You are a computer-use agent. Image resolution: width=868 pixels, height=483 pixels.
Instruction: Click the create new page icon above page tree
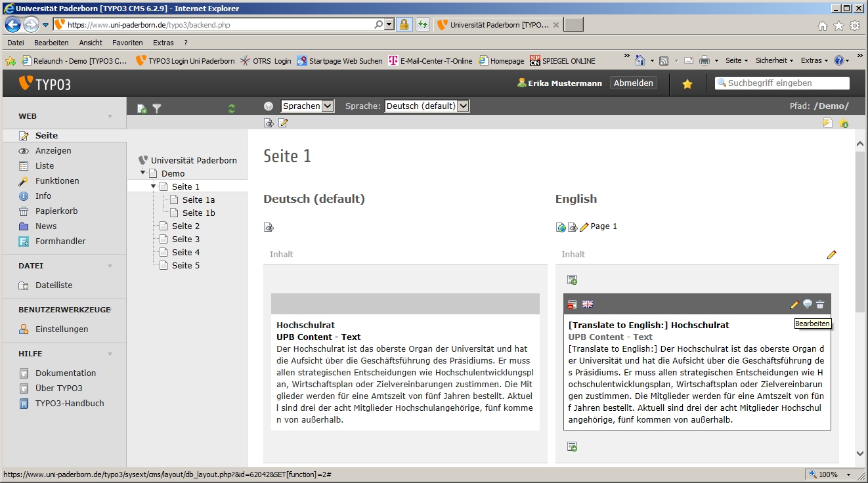pos(142,108)
